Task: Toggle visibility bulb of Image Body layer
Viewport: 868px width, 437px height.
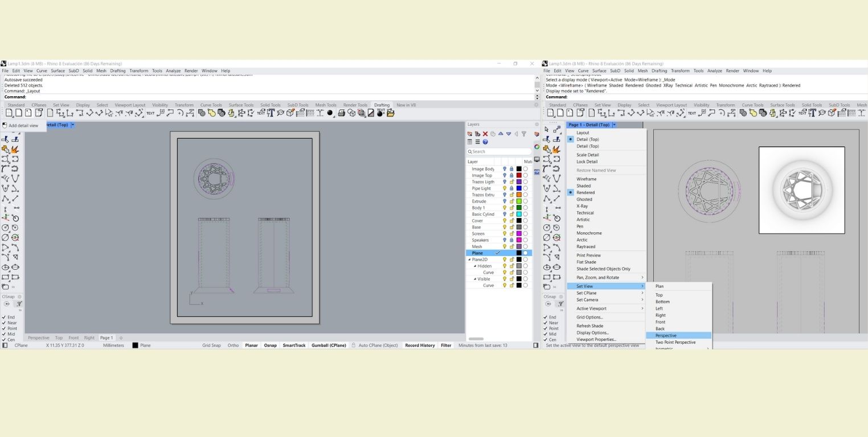Action: (505, 169)
